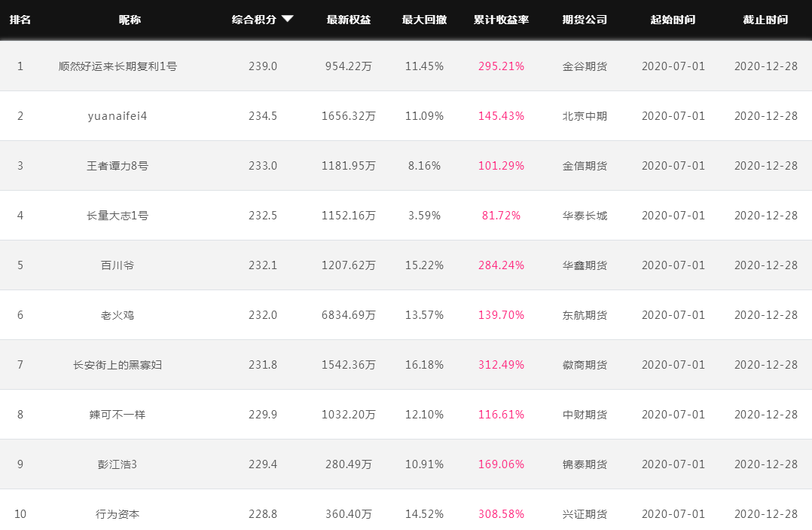Sort by 最新权益 column header
This screenshot has width=812, height=530.
click(349, 20)
